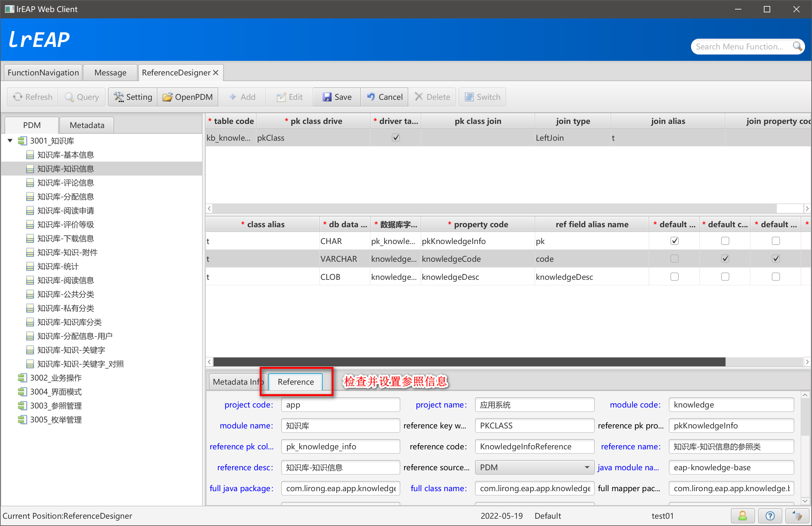The width and height of the screenshot is (812, 526).
Task: Switch to the Message tab
Action: [110, 73]
